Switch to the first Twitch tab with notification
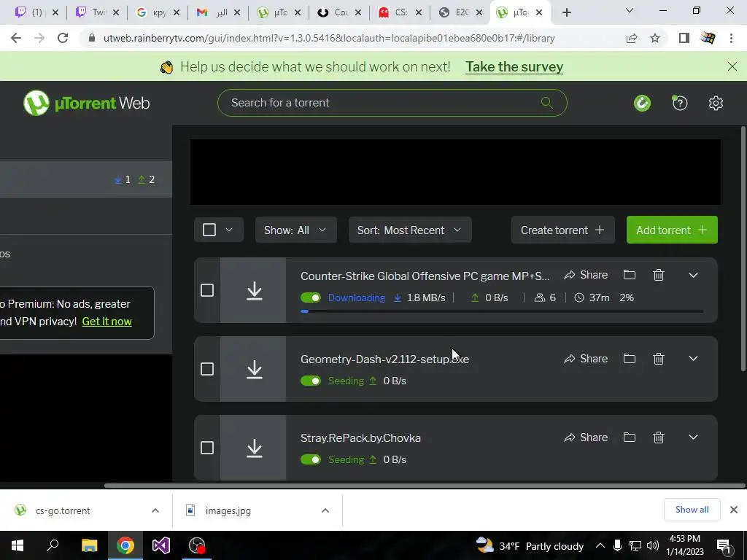Screen dimensions: 747x560 tap(36, 12)
